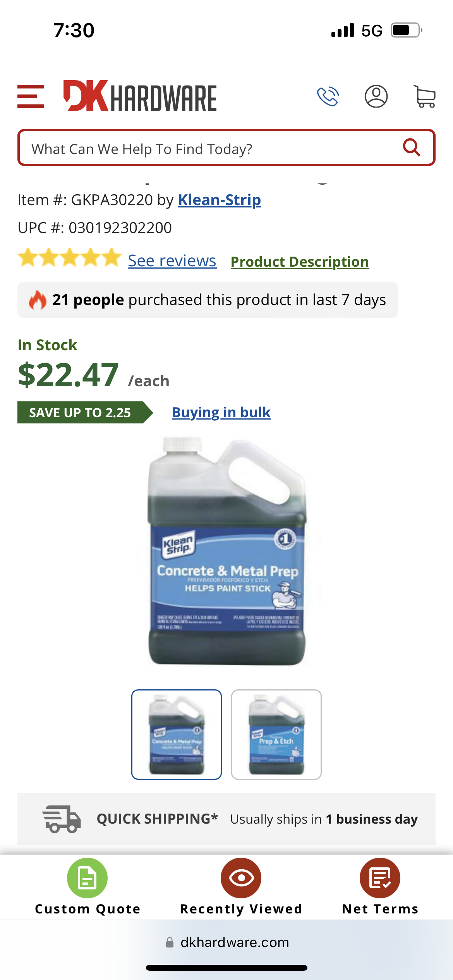
Task: Open the user account icon
Action: click(376, 96)
